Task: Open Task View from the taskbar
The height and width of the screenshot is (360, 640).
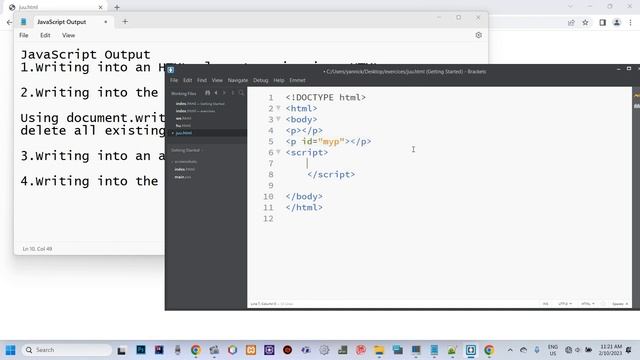Action: (x=122, y=350)
